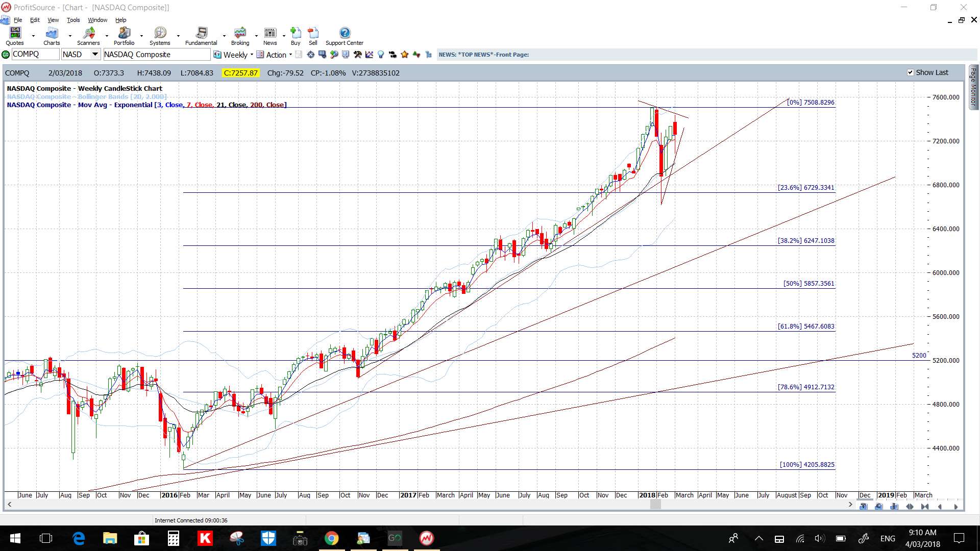Image resolution: width=980 pixels, height=551 pixels.
Task: Click the expand horizontally diamond arrows icon
Action: [910, 507]
